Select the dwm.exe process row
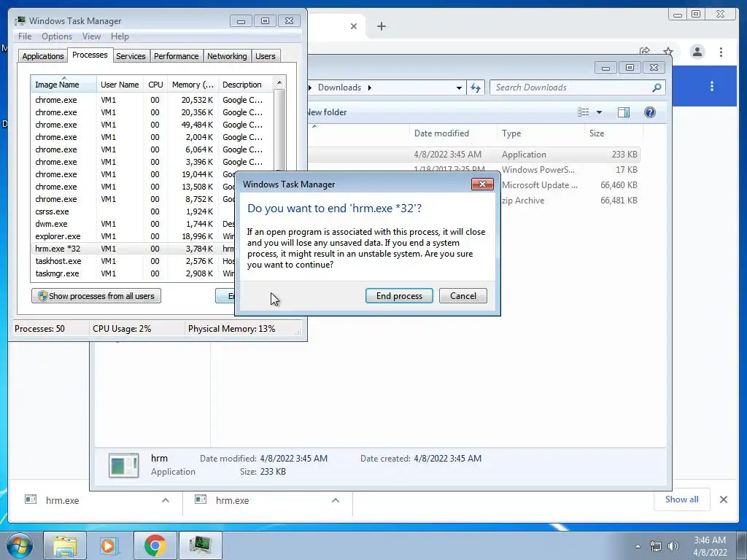This screenshot has width=747, height=560. [134, 224]
